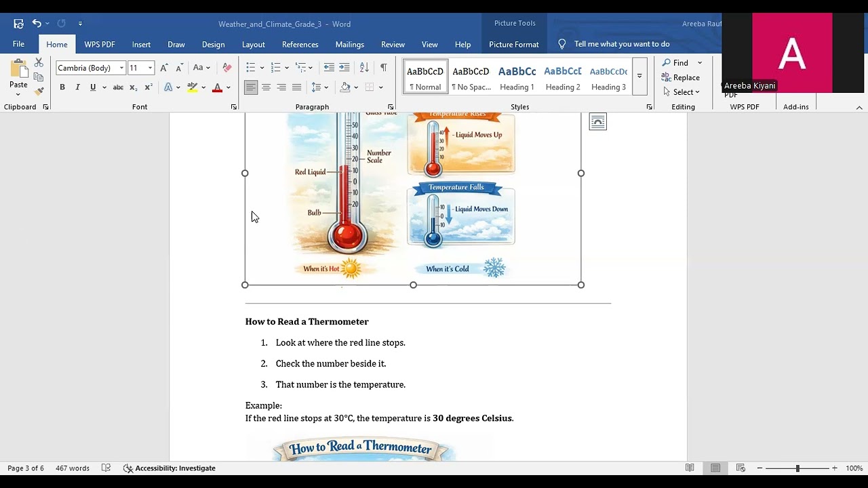The height and width of the screenshot is (488, 868).
Task: Toggle Justify paragraph alignment
Action: [x=296, y=87]
